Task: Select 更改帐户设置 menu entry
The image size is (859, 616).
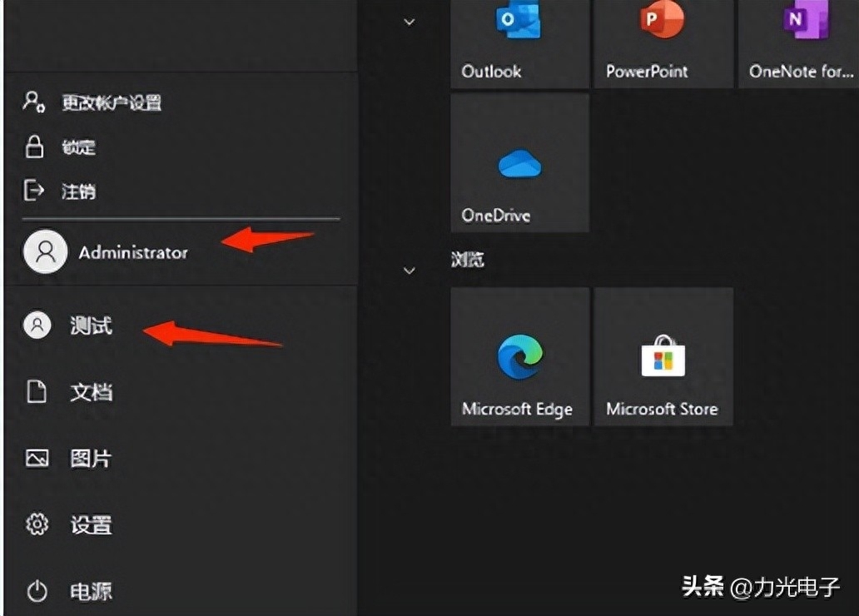Action: [111, 103]
